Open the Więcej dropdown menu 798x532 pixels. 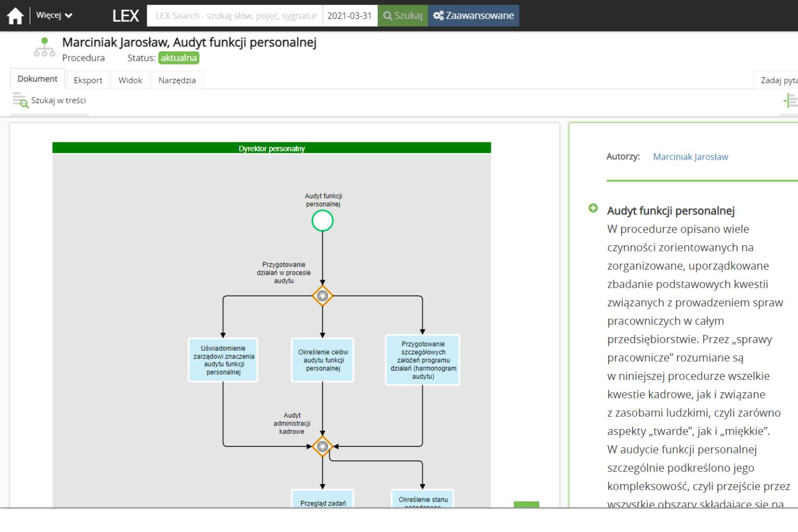tap(54, 16)
